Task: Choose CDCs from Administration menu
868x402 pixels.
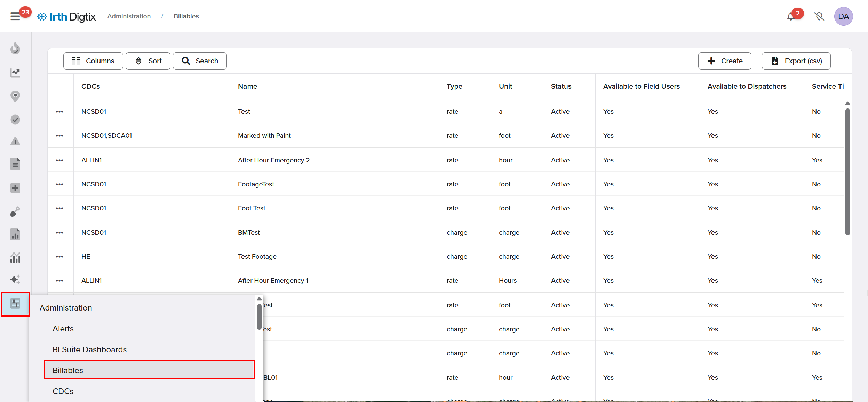Action: point(63,391)
